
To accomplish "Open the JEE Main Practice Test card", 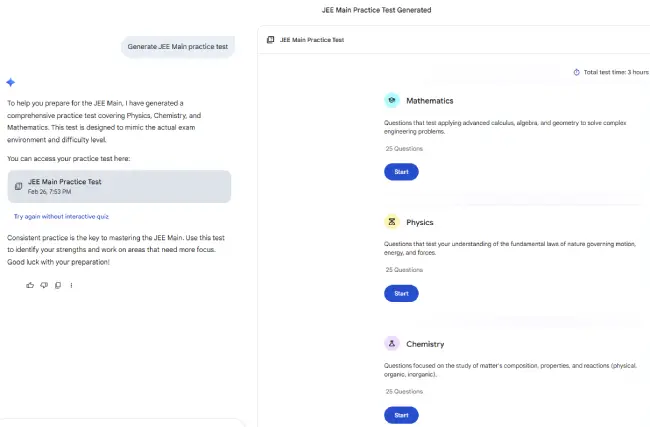I will click(119, 186).
